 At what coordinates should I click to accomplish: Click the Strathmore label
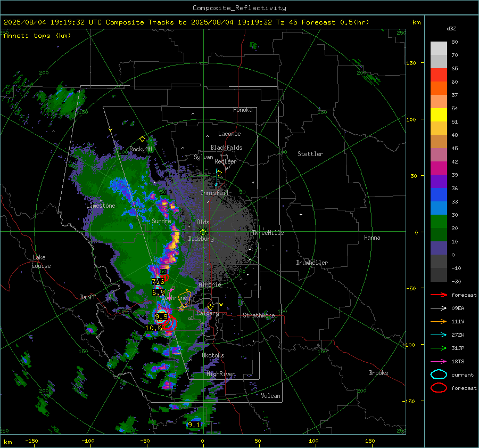[259, 315]
